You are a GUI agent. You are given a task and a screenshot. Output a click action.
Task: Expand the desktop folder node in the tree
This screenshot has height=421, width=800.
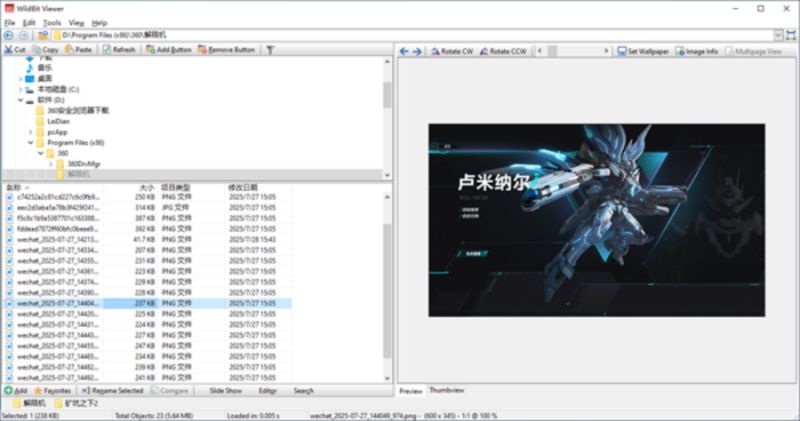coord(20,79)
